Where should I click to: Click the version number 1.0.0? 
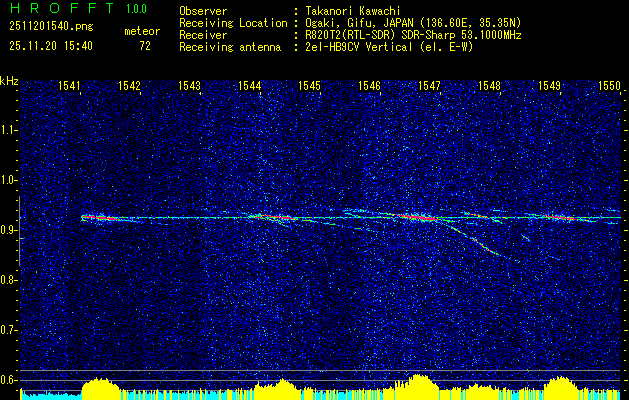click(x=136, y=9)
